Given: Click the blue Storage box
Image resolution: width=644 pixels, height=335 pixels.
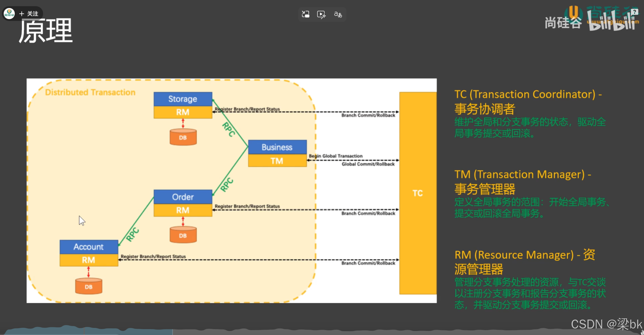Looking at the screenshot, I should click(183, 99).
